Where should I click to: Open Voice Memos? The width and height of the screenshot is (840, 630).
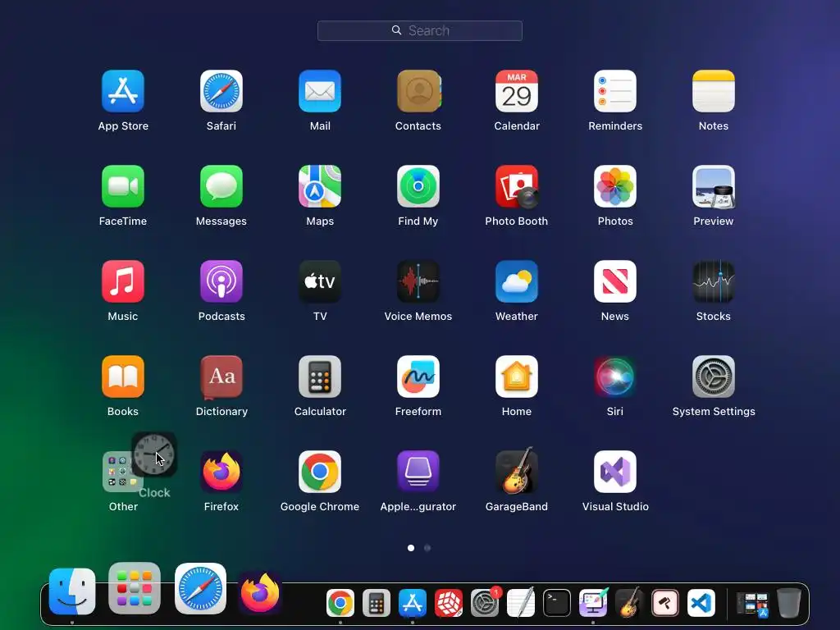[418, 281]
